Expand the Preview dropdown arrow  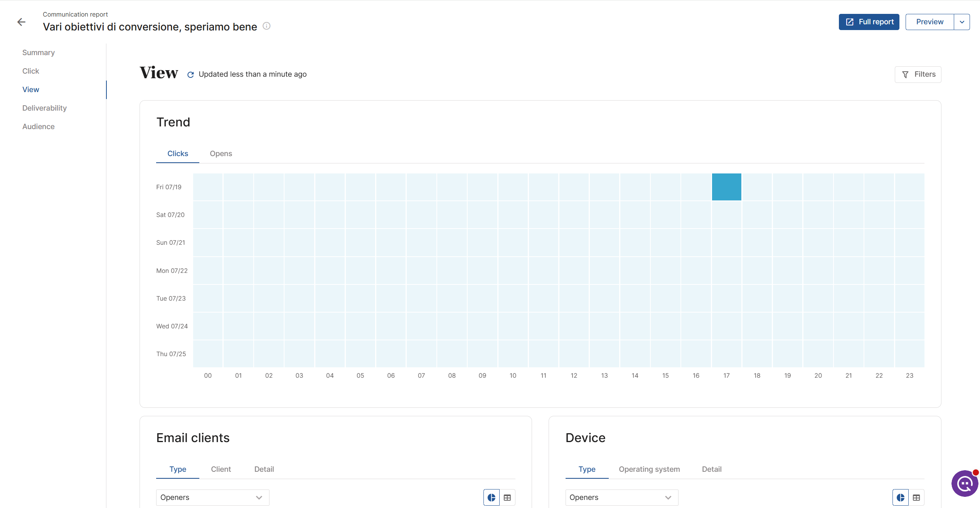pos(962,22)
